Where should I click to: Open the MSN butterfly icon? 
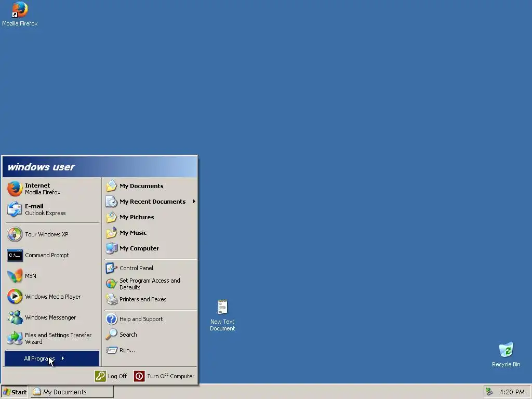point(15,276)
